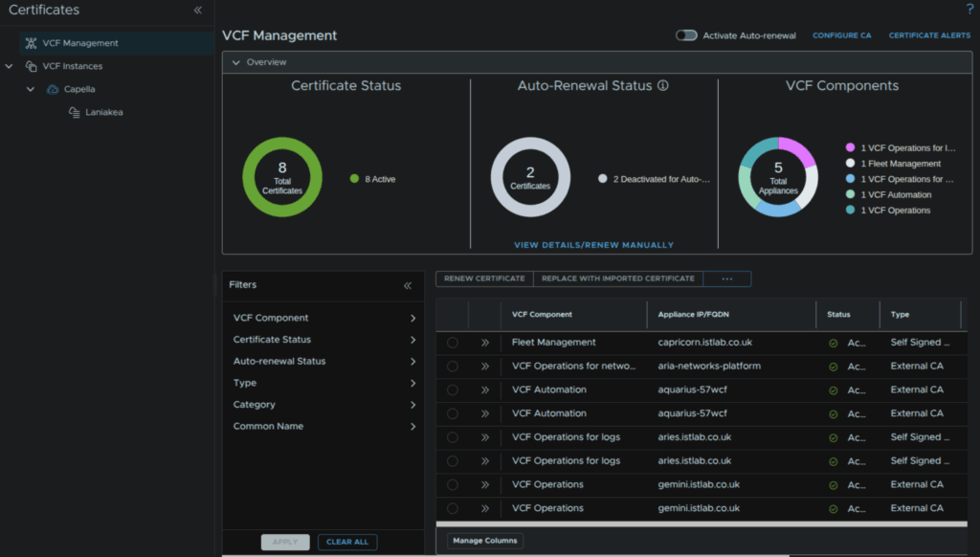Select VCF Management in the sidebar

click(80, 43)
